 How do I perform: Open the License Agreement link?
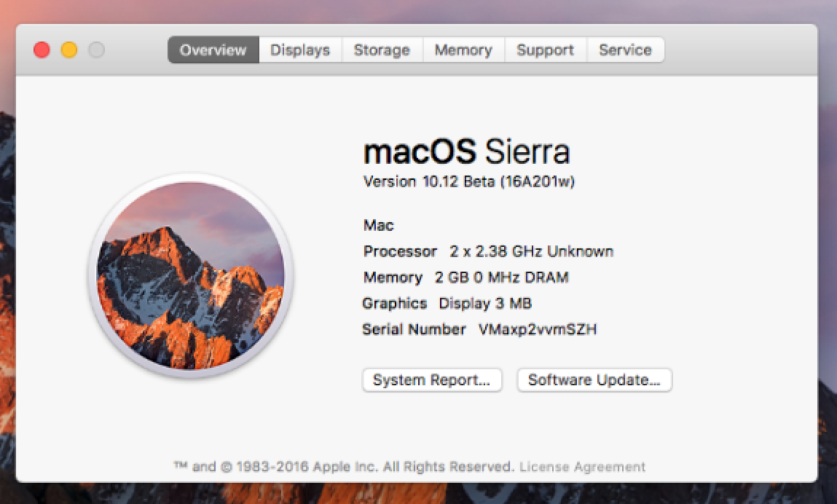(582, 467)
